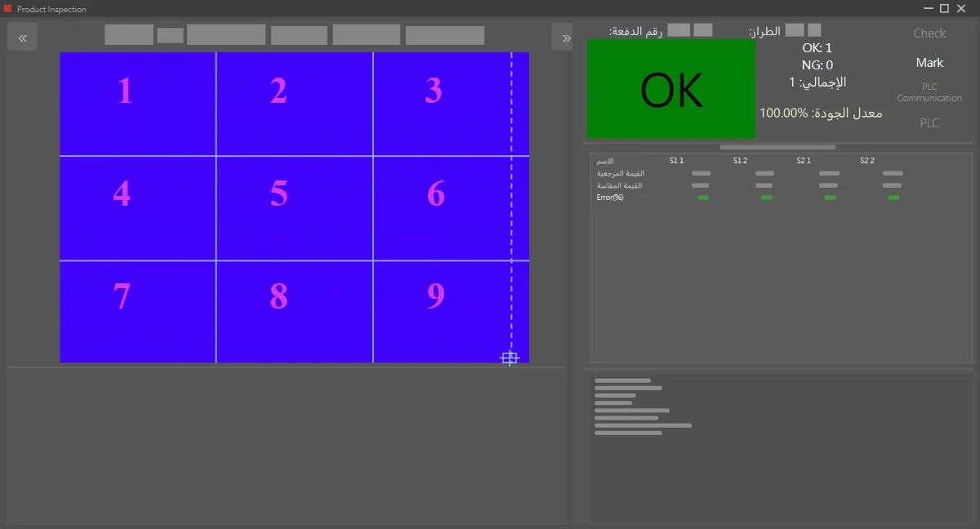Click the green Error(%) indicator under S1 1
The image size is (980, 529).
703,198
